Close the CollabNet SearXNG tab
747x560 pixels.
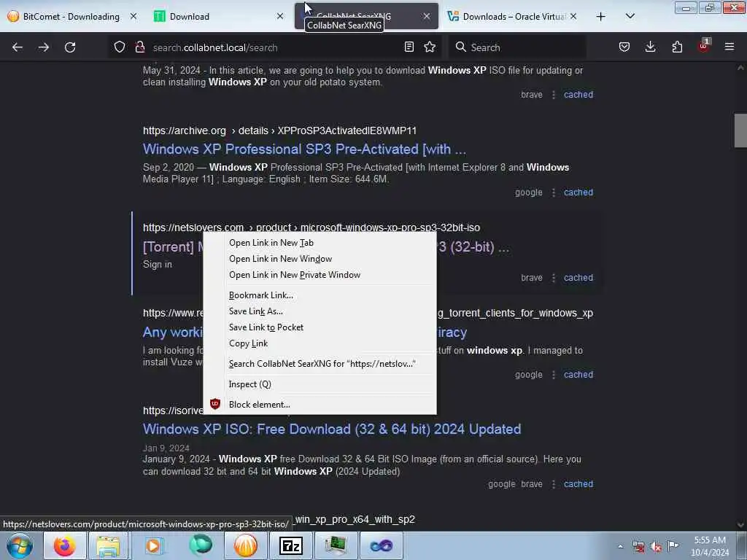(426, 16)
